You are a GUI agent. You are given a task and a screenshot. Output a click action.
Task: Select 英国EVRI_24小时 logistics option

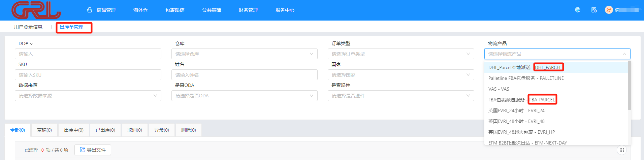click(516, 110)
